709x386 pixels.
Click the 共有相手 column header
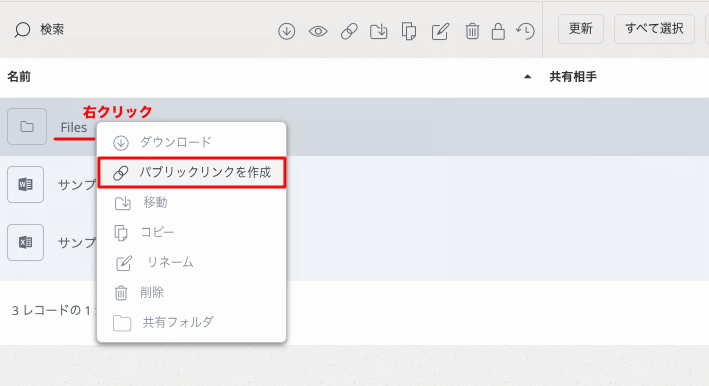(573, 77)
